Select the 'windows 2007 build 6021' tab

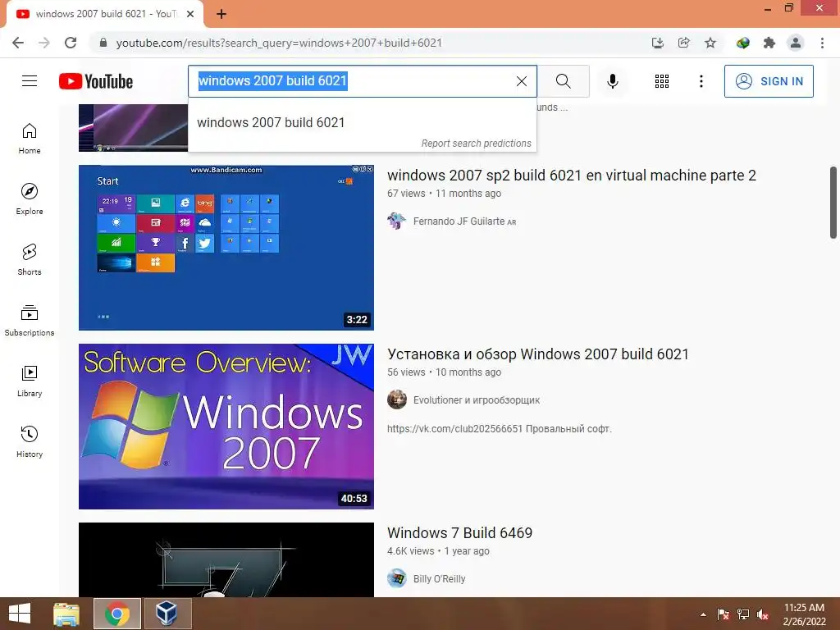point(104,14)
